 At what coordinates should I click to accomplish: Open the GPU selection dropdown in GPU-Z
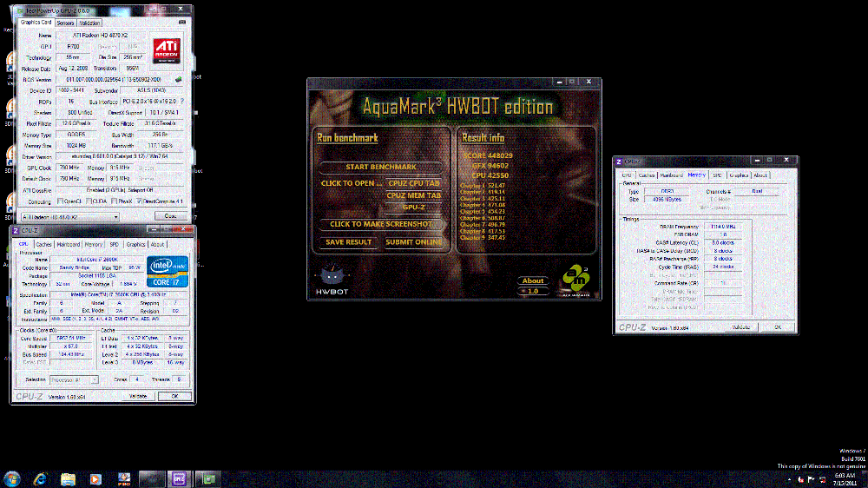[x=69, y=217]
